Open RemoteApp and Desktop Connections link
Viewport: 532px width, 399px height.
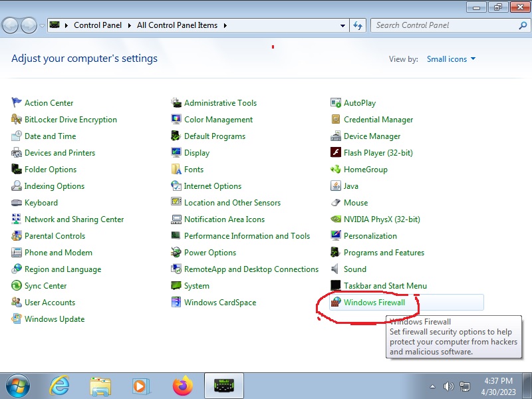pos(251,269)
